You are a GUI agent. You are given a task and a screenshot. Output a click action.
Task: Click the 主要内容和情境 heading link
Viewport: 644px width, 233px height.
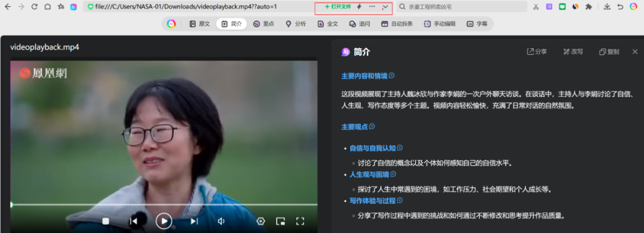(x=364, y=76)
